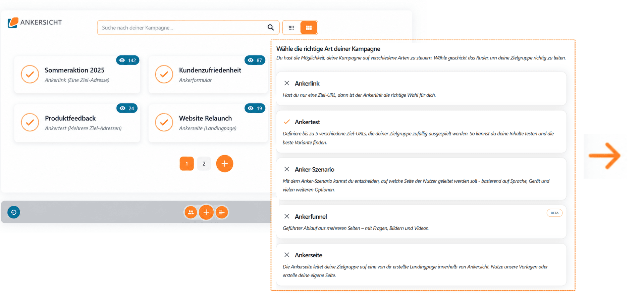Select the Ankerseite campaign type
Viewport: 644px width, 299px height.
pos(421,265)
